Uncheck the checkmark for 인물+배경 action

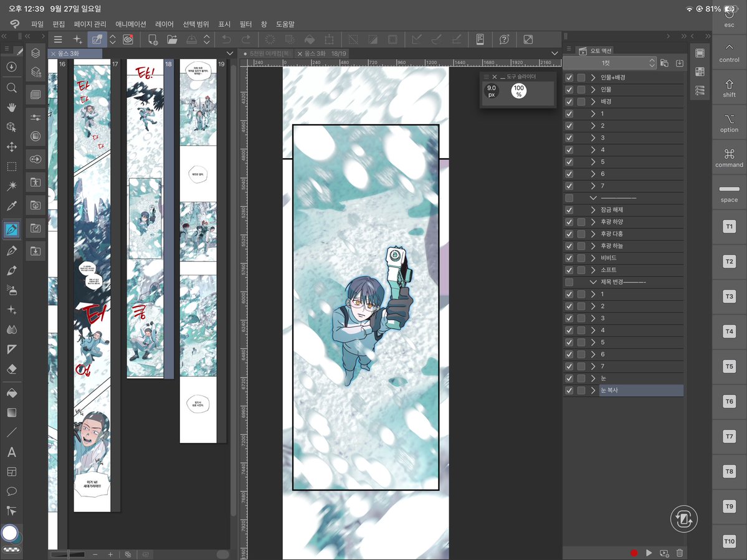[569, 78]
